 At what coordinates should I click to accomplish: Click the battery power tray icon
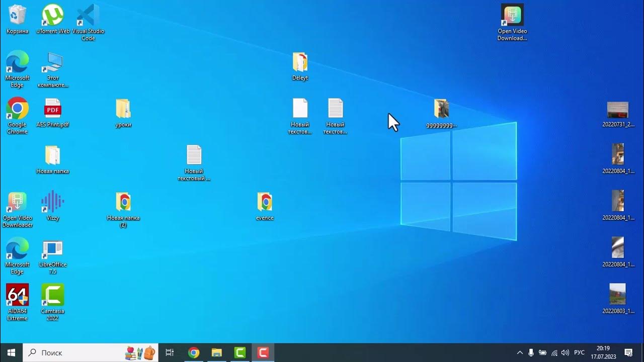click(542, 352)
